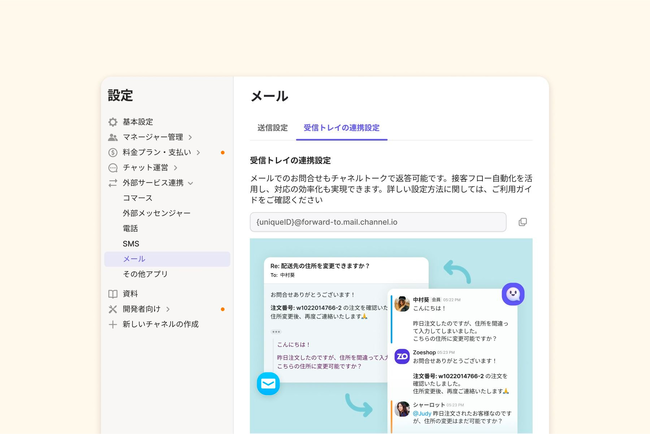
Task: Click the orange dot next to 料金プラン・支払い
Action: (223, 153)
